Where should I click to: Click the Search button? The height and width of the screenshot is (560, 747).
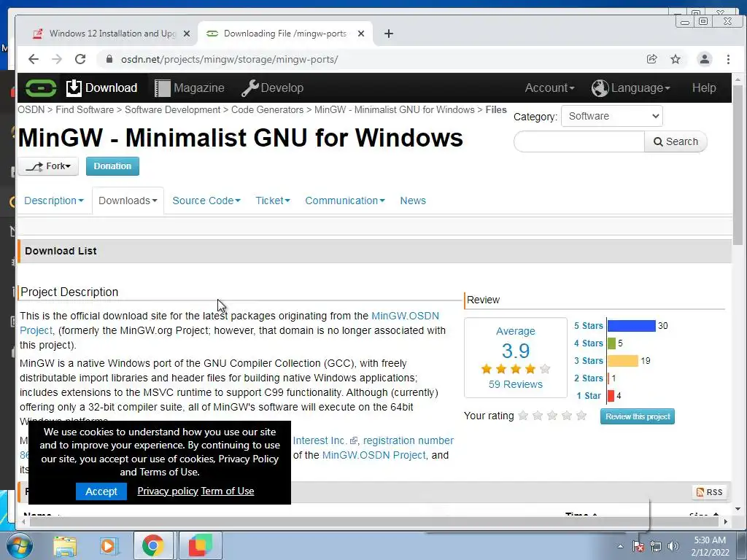click(x=676, y=142)
